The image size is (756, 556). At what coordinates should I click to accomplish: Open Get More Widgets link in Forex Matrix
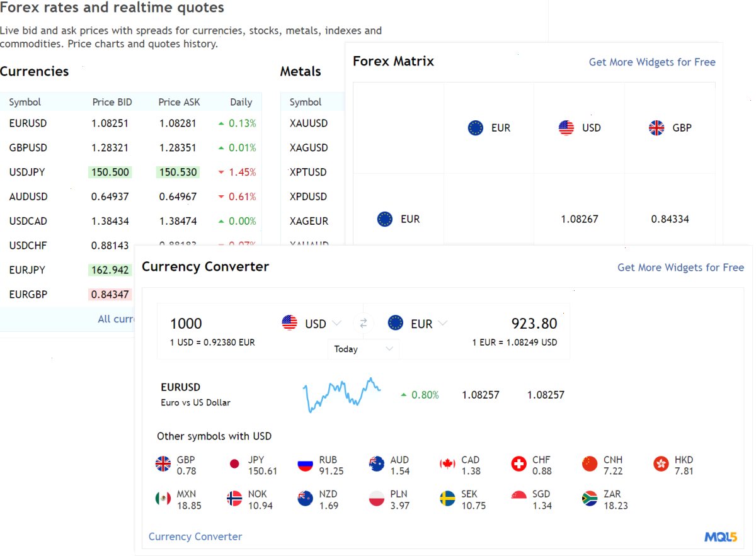pyautogui.click(x=652, y=62)
